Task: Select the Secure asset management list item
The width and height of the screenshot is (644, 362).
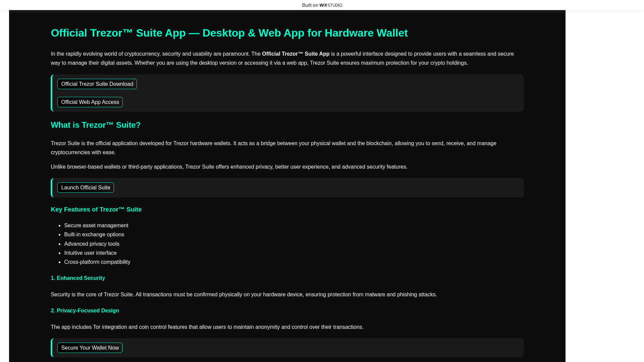Action: [96, 225]
